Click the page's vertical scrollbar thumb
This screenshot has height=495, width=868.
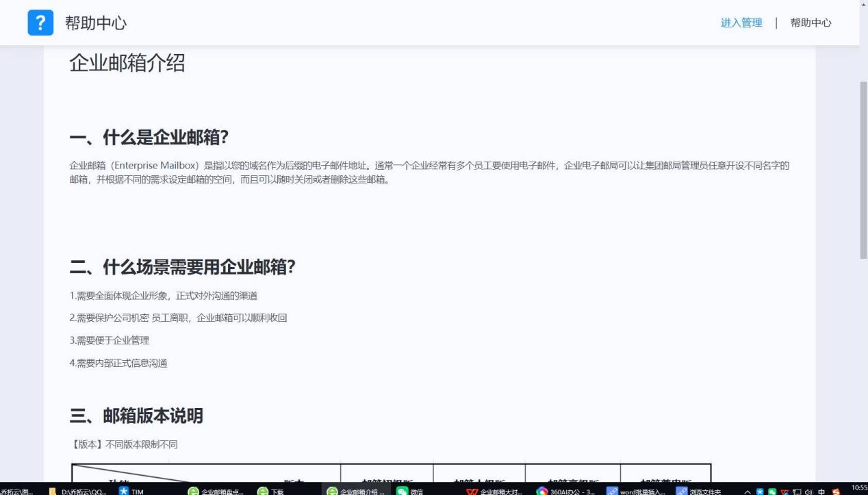tap(863, 170)
